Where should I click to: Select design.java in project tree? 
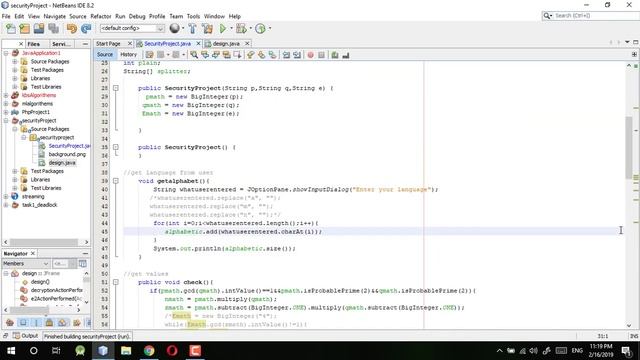62,163
